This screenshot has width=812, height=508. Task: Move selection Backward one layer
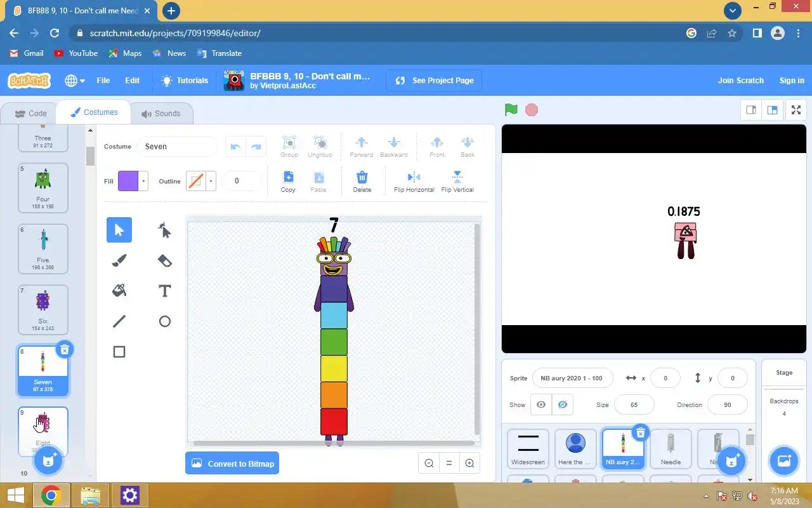coord(394,146)
